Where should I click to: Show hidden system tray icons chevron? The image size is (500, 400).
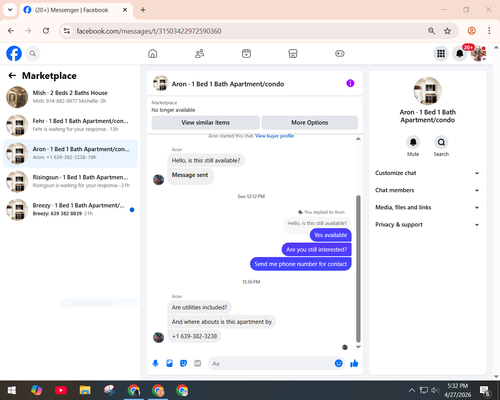coord(412,390)
